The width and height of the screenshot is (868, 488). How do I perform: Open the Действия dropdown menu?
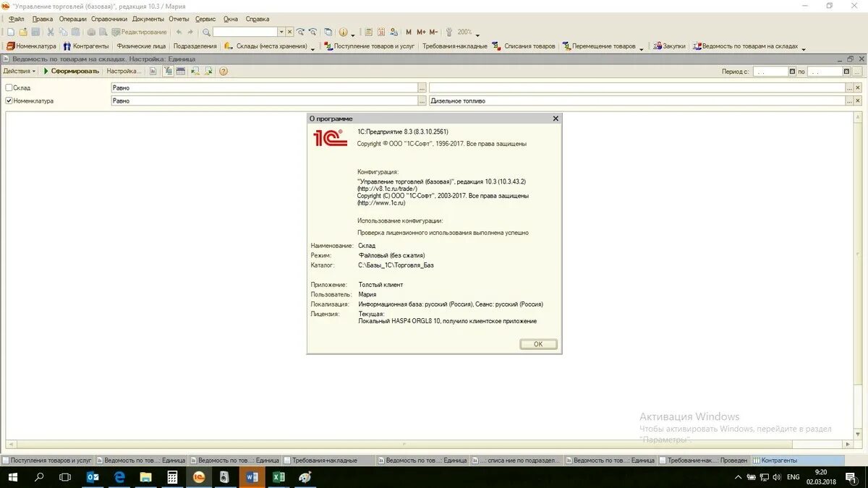tap(20, 71)
